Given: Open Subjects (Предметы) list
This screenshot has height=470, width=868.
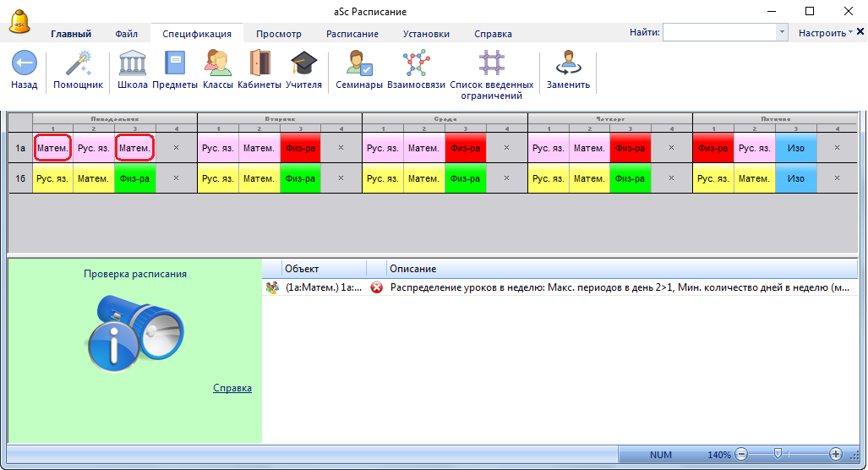Looking at the screenshot, I should click(x=175, y=64).
